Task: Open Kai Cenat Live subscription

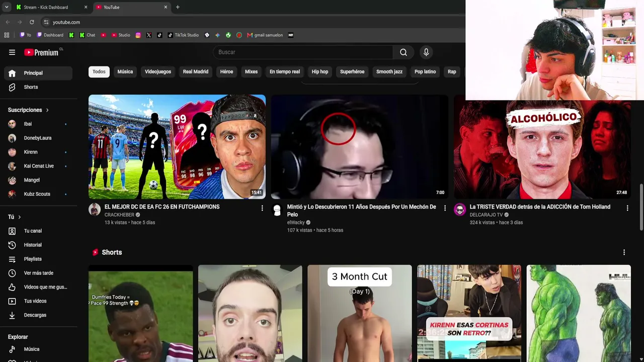Action: tap(38, 166)
